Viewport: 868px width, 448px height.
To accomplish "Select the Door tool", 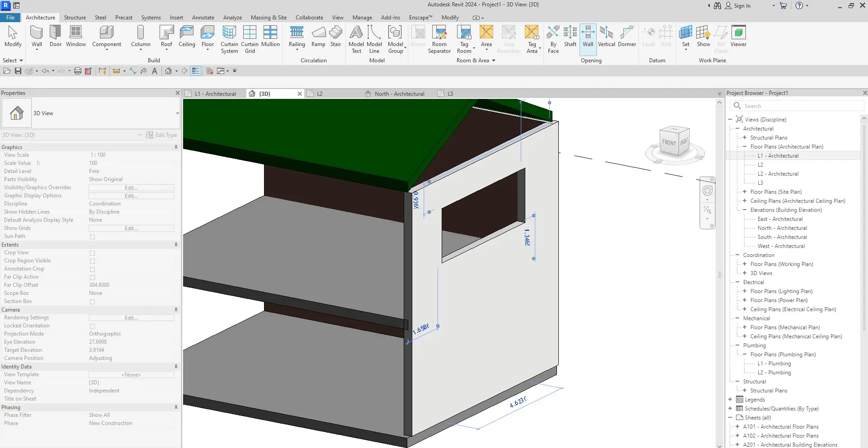I will pyautogui.click(x=56, y=36).
